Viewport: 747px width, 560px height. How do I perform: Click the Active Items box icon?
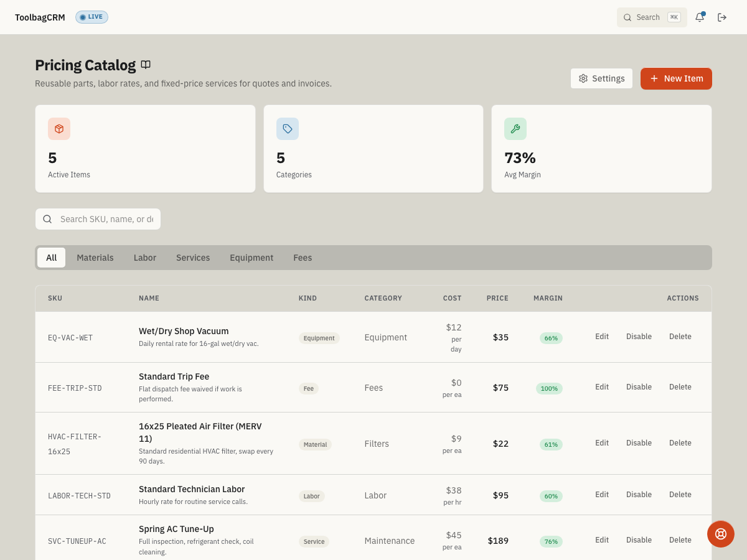point(59,129)
